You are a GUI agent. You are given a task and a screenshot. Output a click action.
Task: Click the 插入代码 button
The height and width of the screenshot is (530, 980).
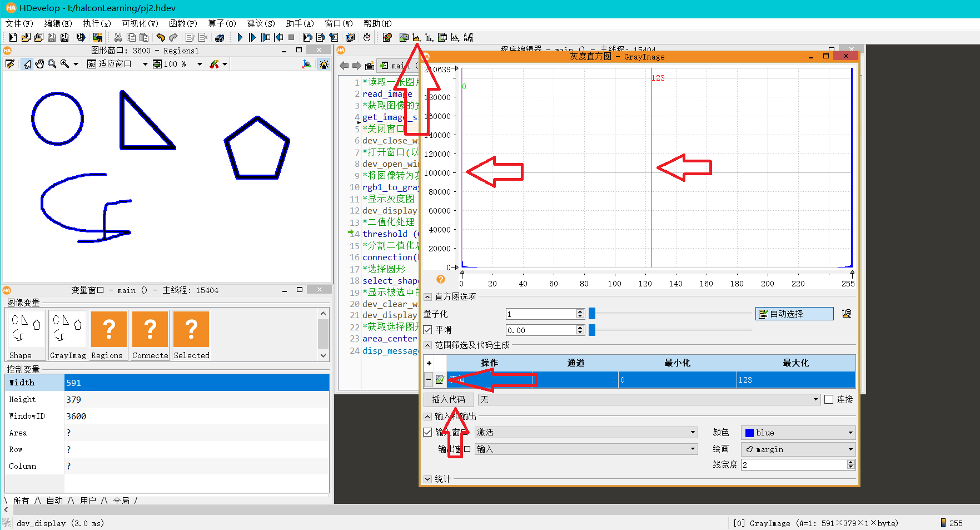pyautogui.click(x=449, y=399)
